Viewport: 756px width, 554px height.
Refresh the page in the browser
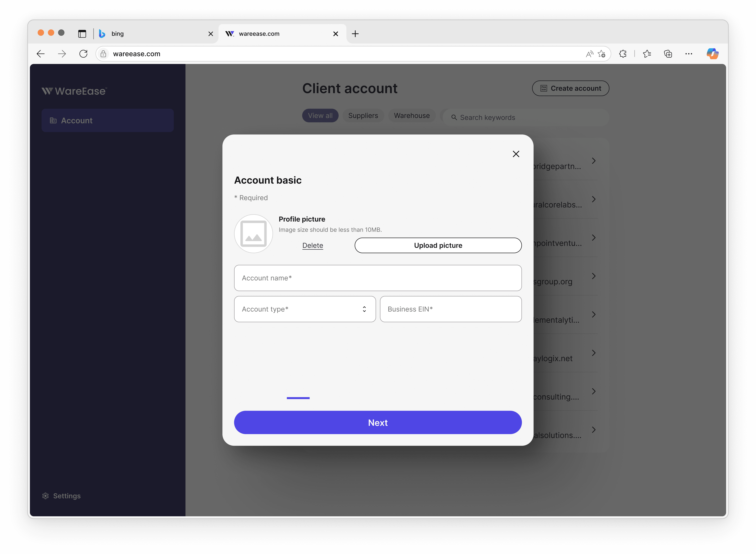(84, 54)
